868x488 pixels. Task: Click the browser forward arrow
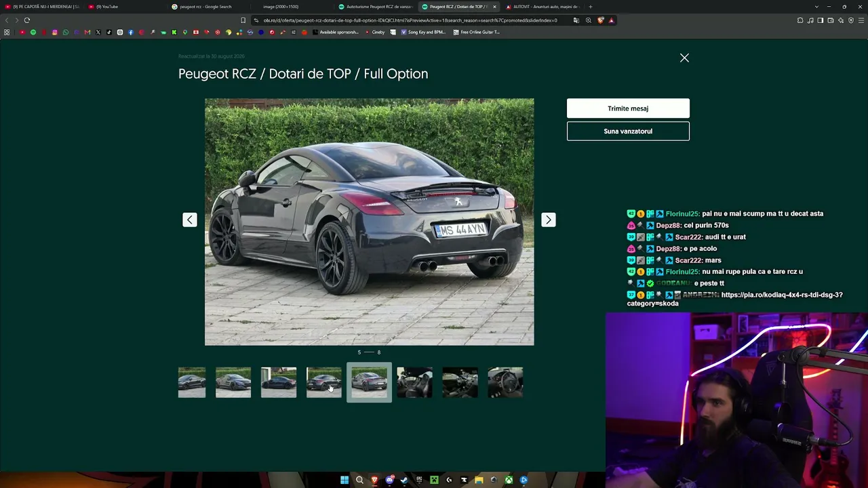click(x=16, y=20)
